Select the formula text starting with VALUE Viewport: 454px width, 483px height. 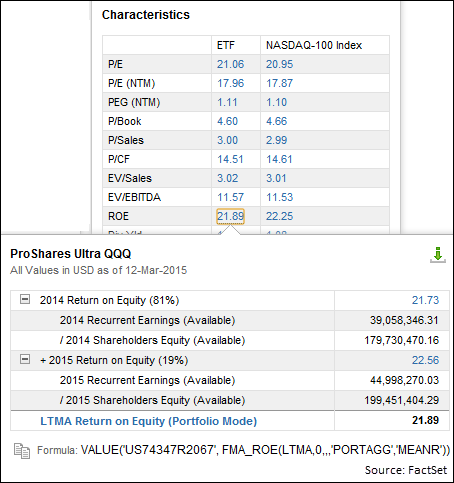[x=265, y=450]
